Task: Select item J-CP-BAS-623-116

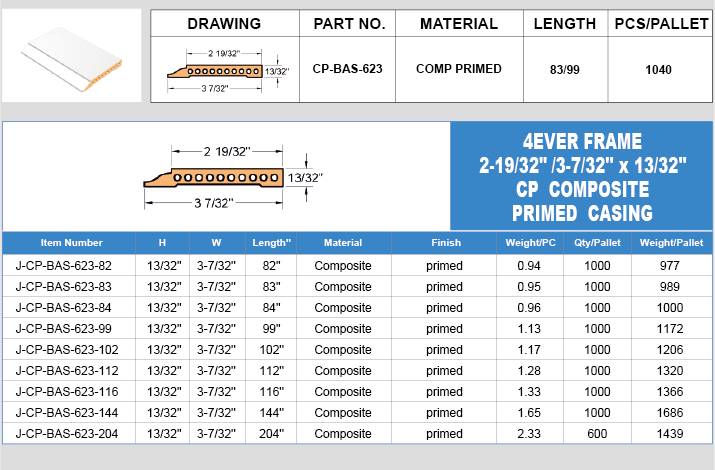Action: click(x=67, y=391)
